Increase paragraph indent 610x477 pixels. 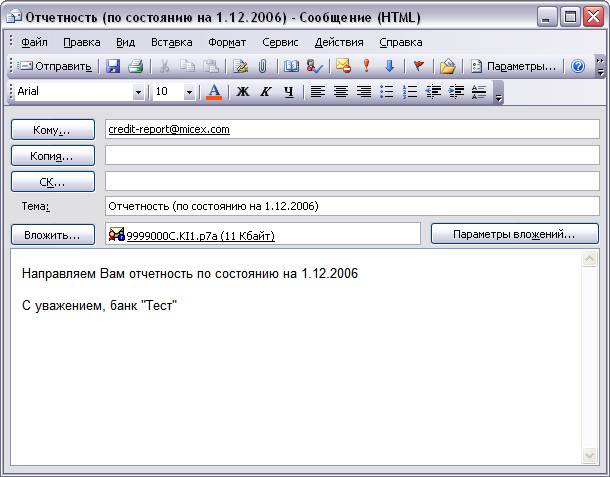point(456,92)
